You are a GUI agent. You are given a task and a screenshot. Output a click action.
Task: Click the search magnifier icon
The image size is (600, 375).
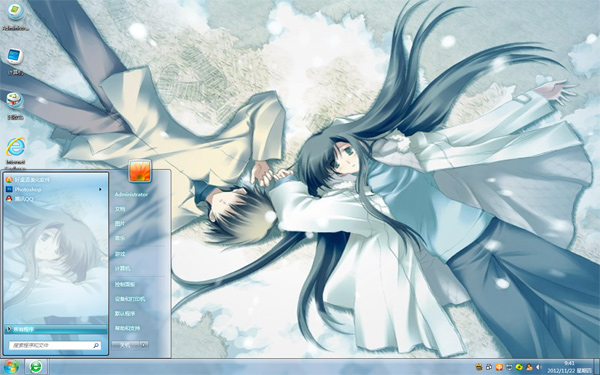coord(96,346)
